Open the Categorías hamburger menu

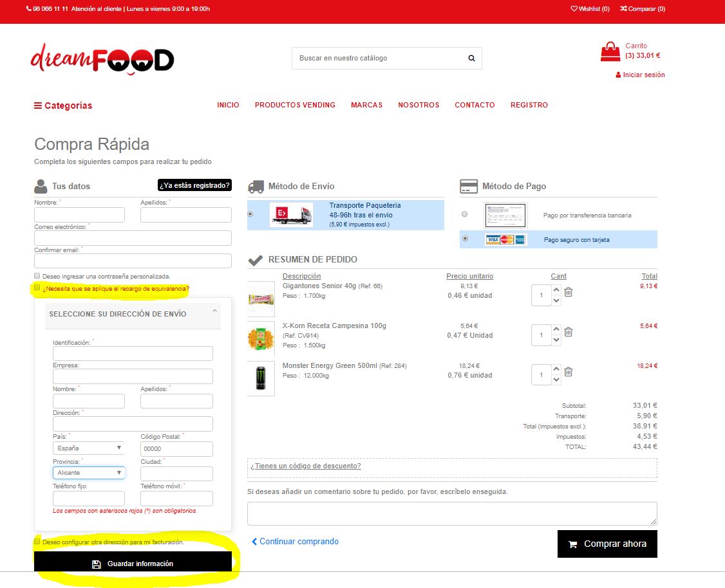(x=63, y=106)
